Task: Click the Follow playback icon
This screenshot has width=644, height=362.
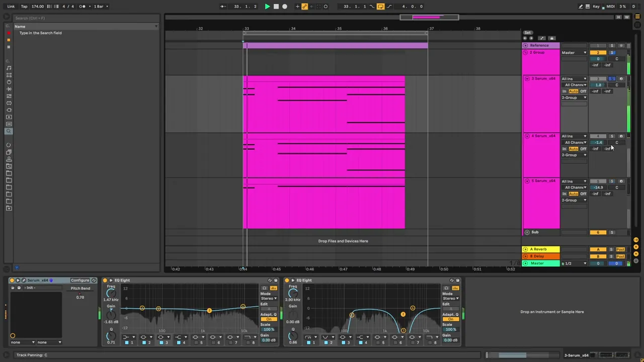Action: pyautogui.click(x=223, y=7)
